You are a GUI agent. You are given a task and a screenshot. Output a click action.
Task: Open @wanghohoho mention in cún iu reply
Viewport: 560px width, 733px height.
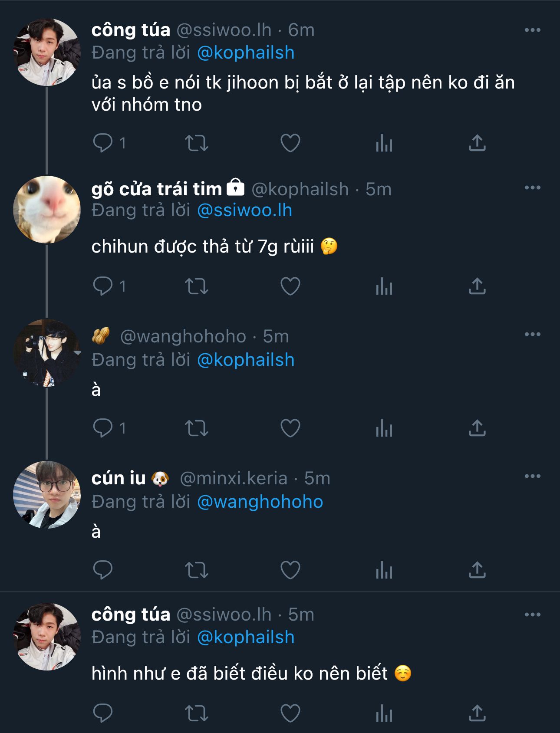[260, 502]
